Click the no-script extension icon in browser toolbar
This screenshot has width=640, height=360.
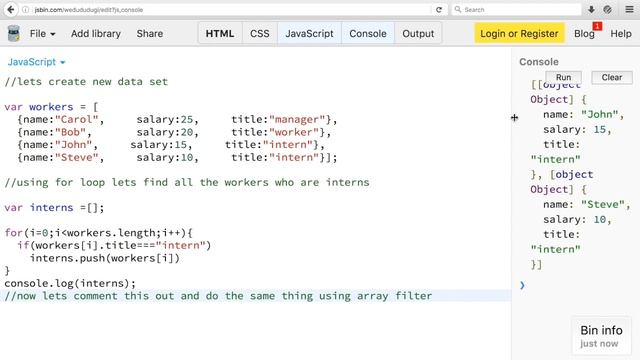click(x=607, y=9)
